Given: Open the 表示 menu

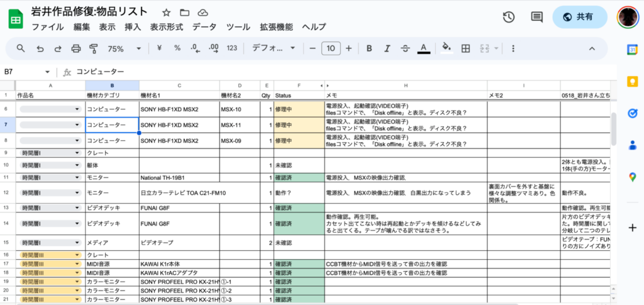Looking at the screenshot, I should point(107,27).
